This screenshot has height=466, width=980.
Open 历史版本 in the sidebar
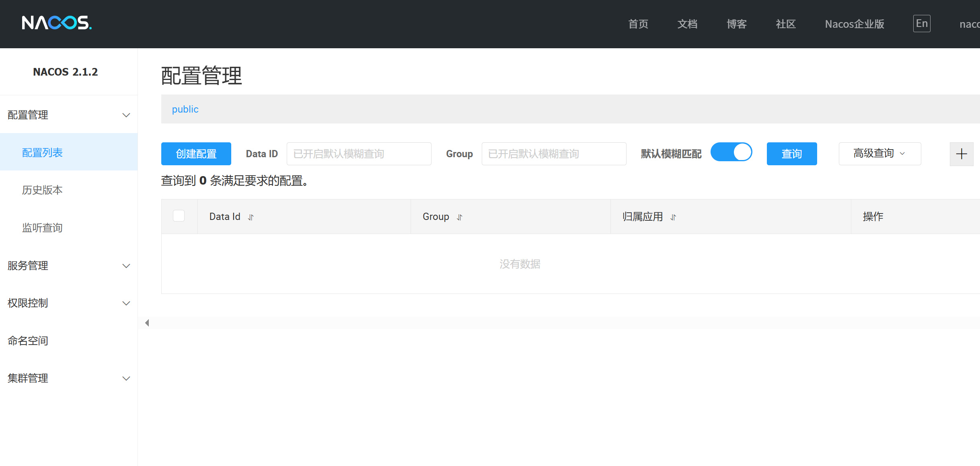(42, 190)
